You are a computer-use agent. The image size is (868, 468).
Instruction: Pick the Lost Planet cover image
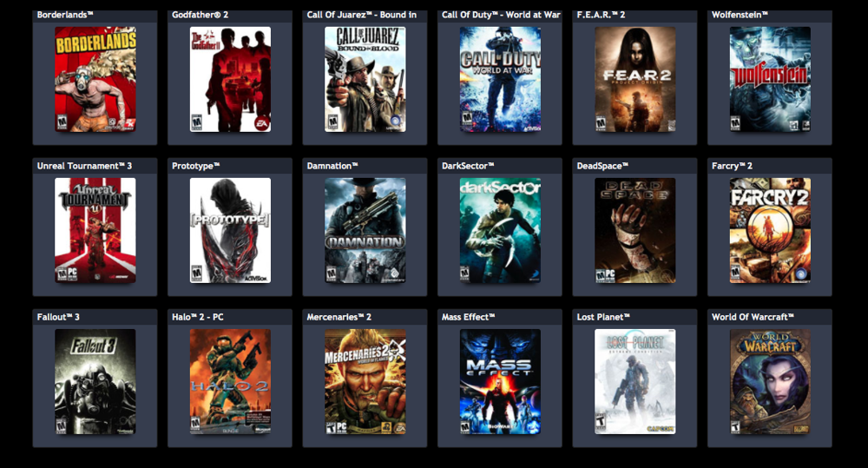coord(635,381)
